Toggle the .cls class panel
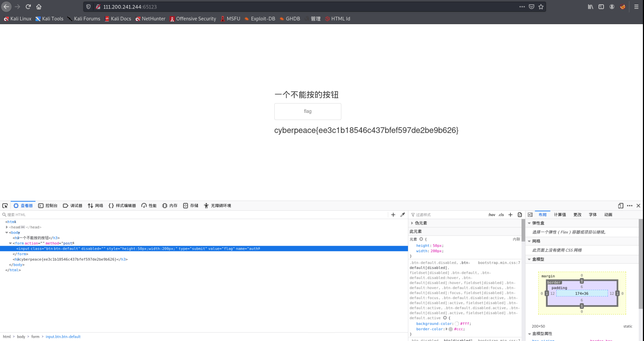This screenshot has height=341, width=644. tap(501, 215)
